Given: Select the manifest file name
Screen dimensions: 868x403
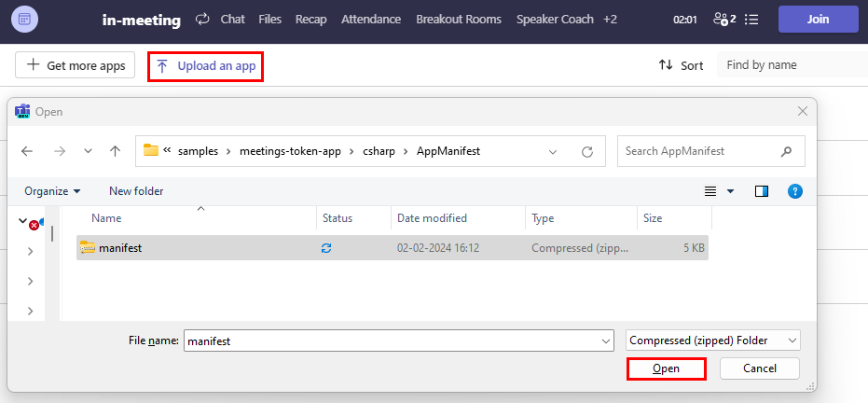Looking at the screenshot, I should pyautogui.click(x=120, y=248).
